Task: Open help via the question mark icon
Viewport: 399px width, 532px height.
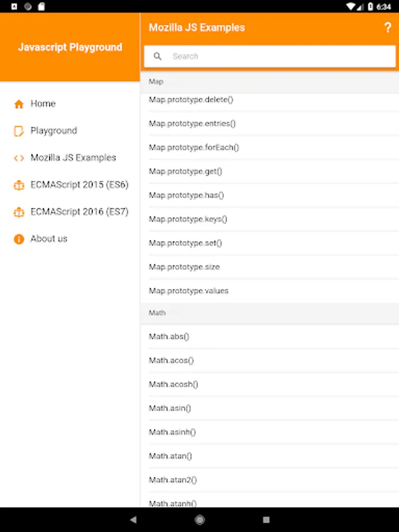Action: click(x=387, y=27)
